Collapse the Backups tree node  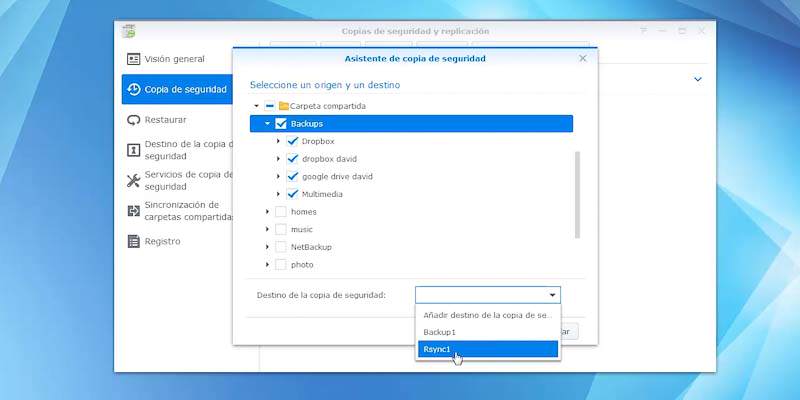pyautogui.click(x=267, y=123)
